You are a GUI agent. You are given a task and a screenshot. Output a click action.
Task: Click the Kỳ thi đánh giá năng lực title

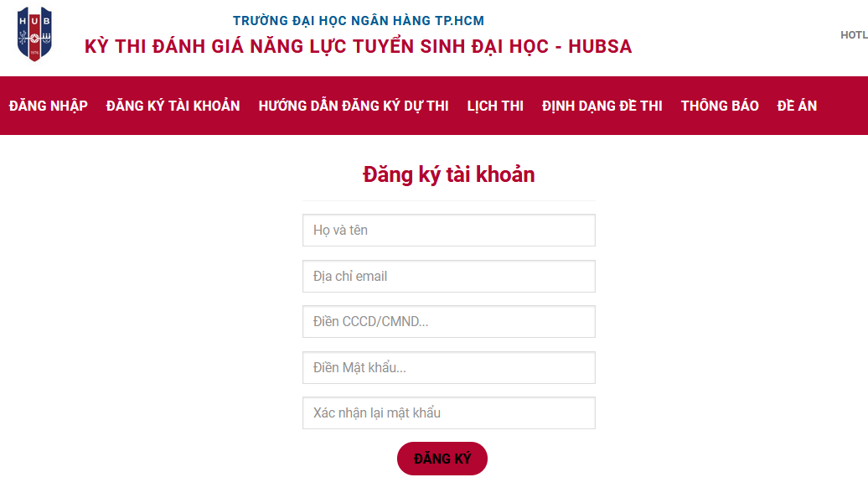pos(359,47)
